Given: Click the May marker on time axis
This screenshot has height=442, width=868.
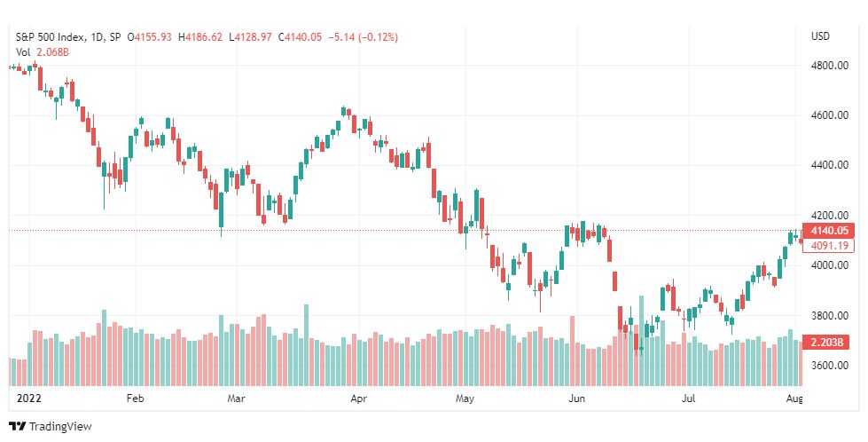Looking at the screenshot, I should pos(465,399).
